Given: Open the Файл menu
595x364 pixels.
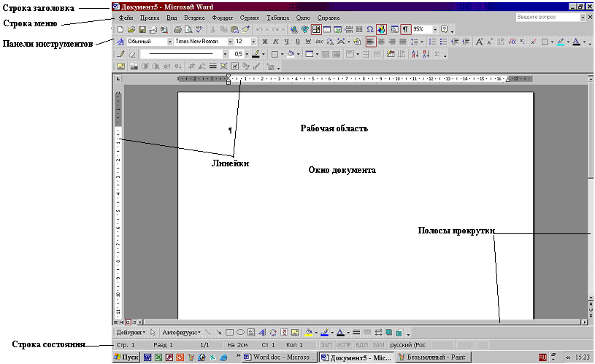Looking at the screenshot, I should (x=125, y=16).
